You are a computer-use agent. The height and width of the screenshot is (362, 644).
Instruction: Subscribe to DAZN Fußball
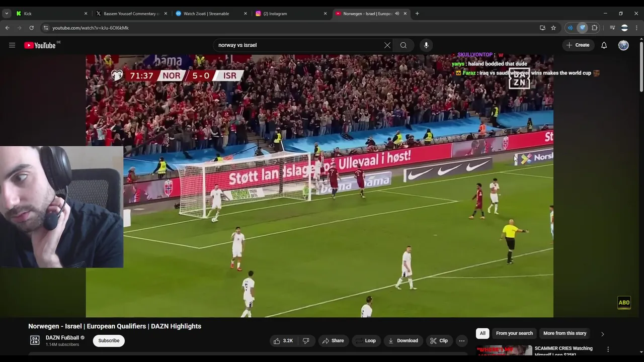pos(109,341)
